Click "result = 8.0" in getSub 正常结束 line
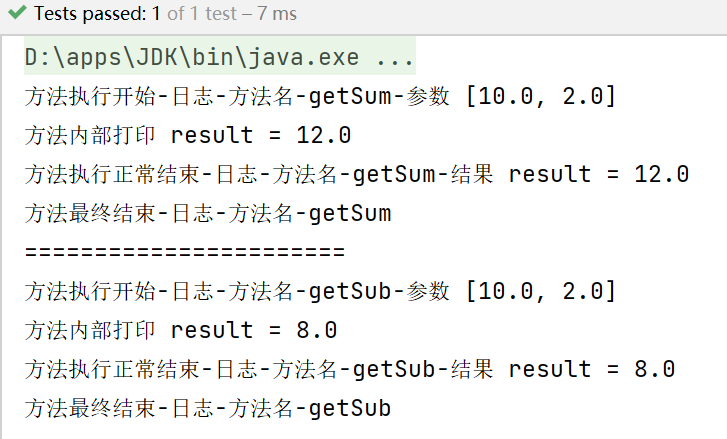The image size is (727, 439). point(591,369)
